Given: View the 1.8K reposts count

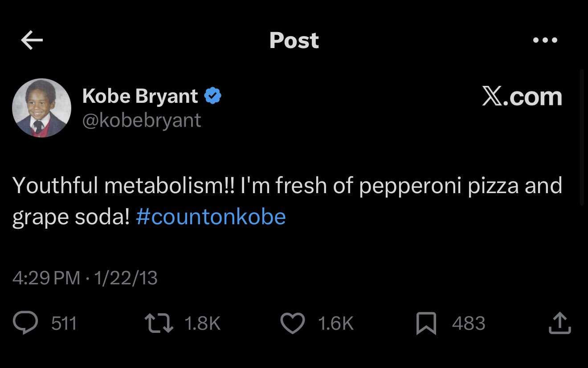Looking at the screenshot, I should [202, 323].
